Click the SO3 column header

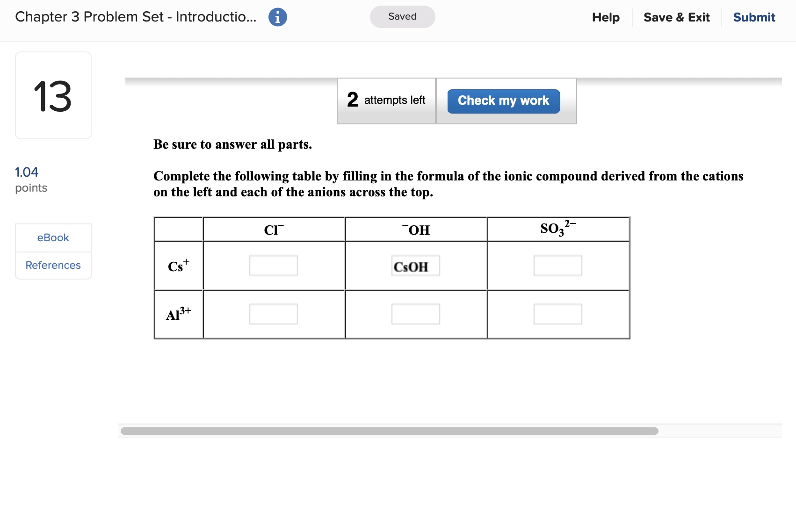point(557,229)
